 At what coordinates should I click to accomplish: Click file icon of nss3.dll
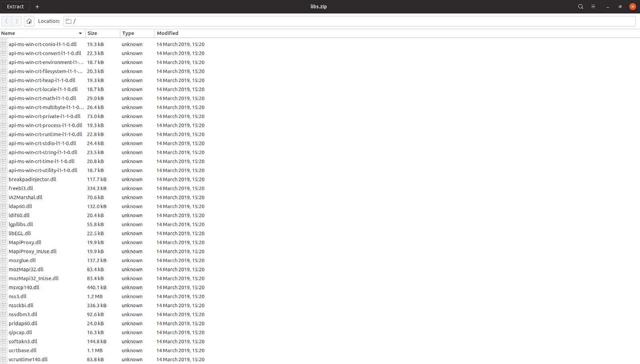[x=4, y=296]
